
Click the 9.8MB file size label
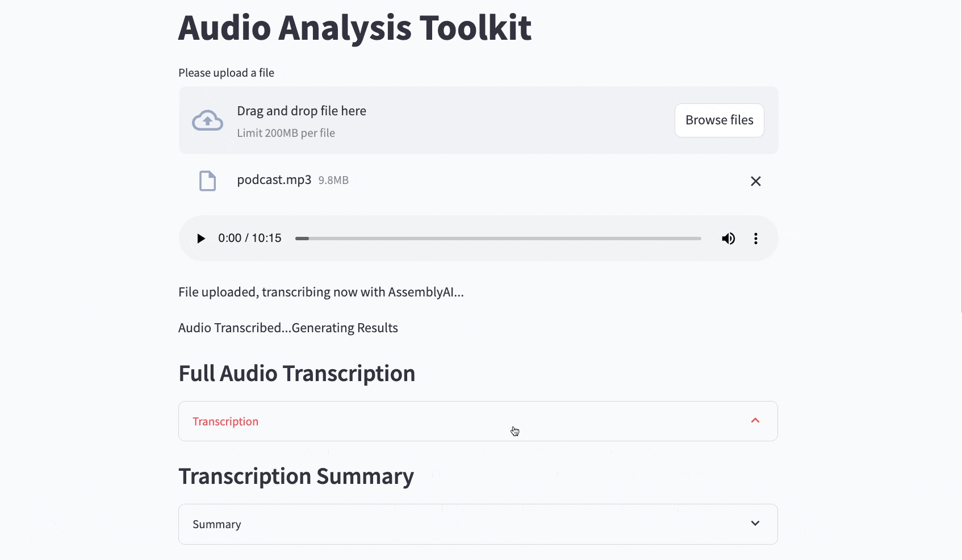point(333,180)
